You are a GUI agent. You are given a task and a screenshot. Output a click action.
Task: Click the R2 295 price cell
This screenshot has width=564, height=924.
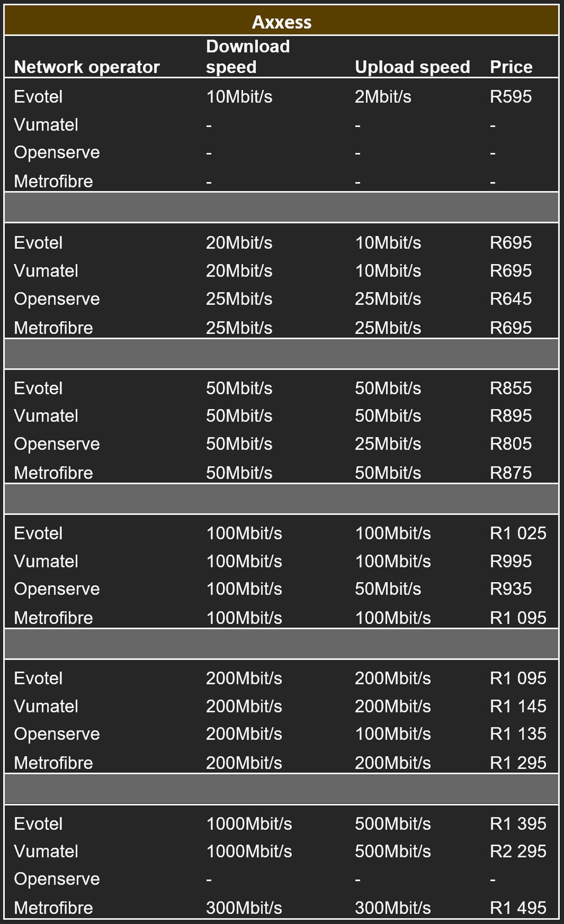click(x=517, y=851)
